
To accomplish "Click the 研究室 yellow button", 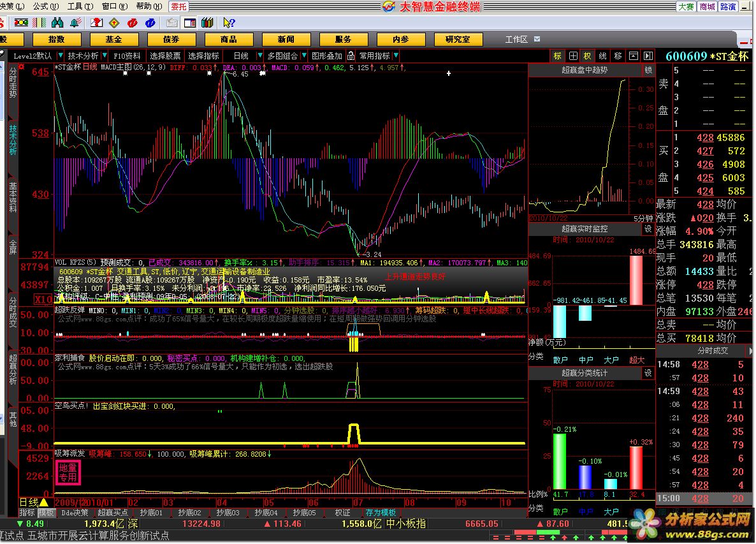I will click(458, 39).
